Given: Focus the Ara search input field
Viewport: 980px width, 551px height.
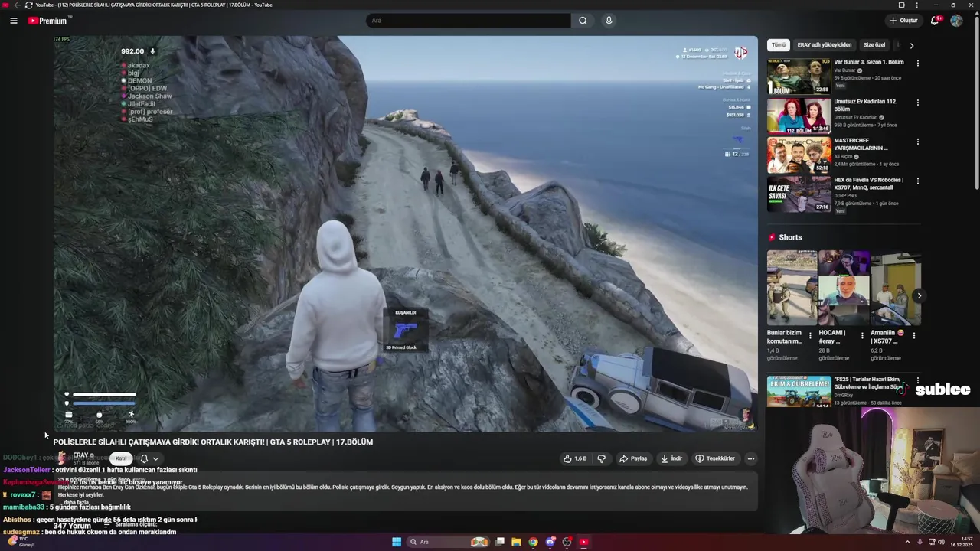Looking at the screenshot, I should [469, 21].
